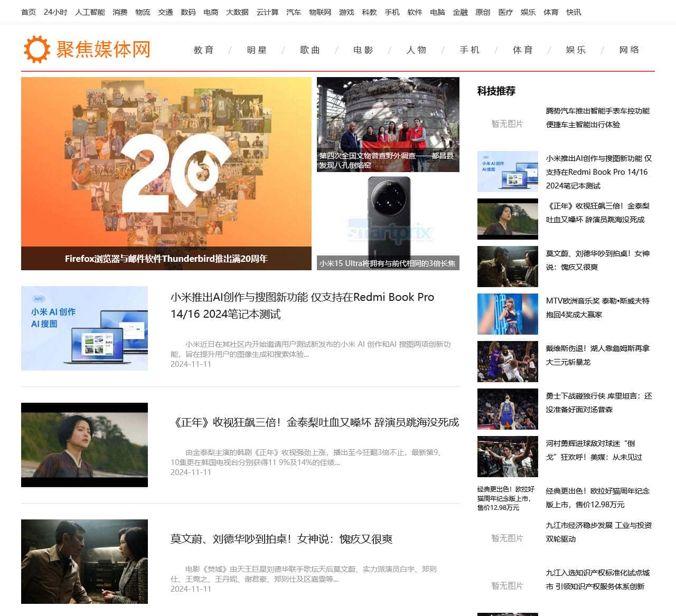Select 大数据 in the top bar
This screenshot has height=616, width=676.
coord(237,12)
